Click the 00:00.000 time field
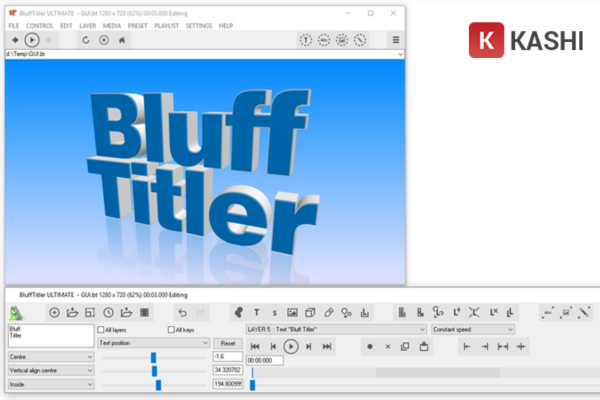The height and width of the screenshot is (400, 600). pos(264,360)
